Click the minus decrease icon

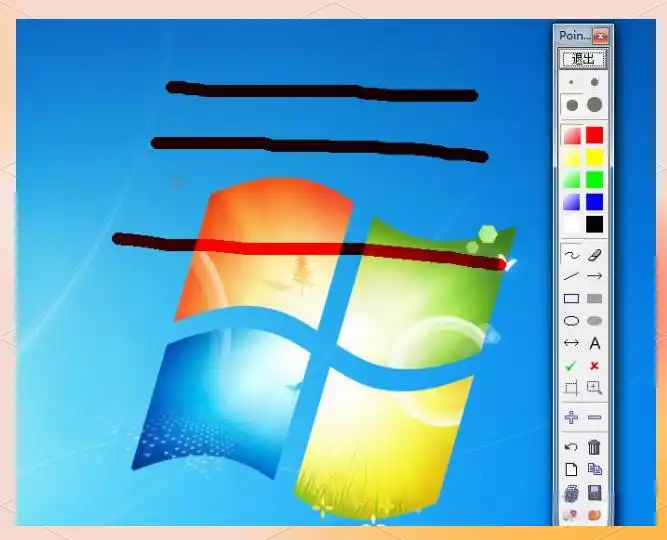pos(595,417)
